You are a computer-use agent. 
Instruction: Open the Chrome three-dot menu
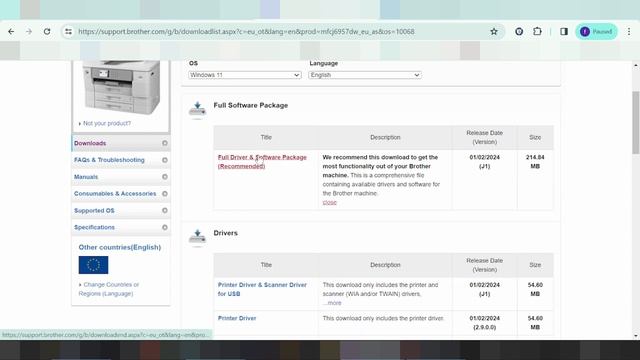(x=629, y=31)
